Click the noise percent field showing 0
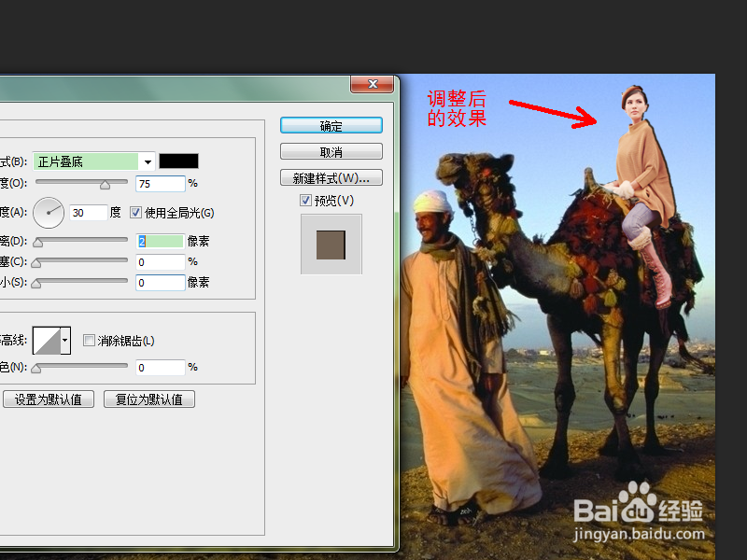This screenshot has width=747, height=560. (x=161, y=367)
